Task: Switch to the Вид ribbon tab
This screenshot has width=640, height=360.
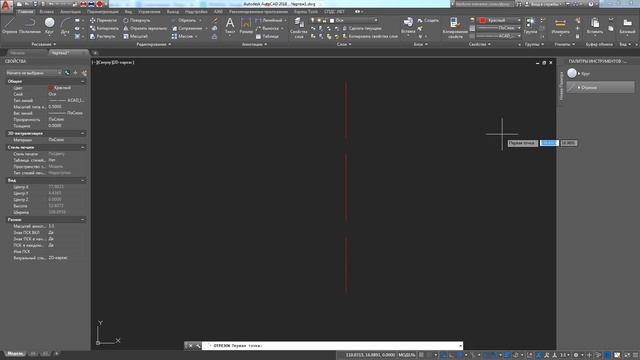Action: click(x=128, y=12)
